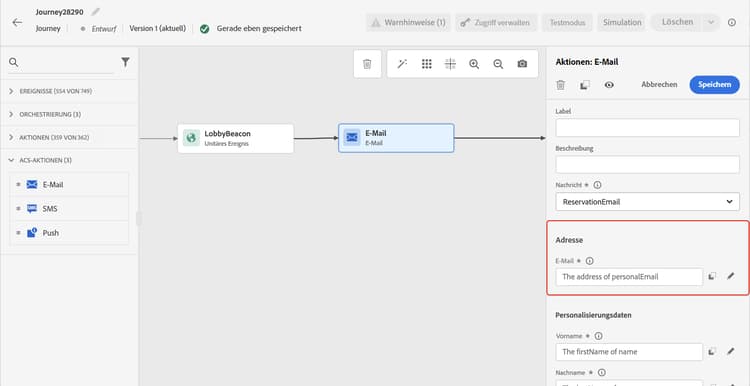This screenshot has width=750, height=386.
Task: Click the search magnifier in the palette
Action: click(x=13, y=62)
